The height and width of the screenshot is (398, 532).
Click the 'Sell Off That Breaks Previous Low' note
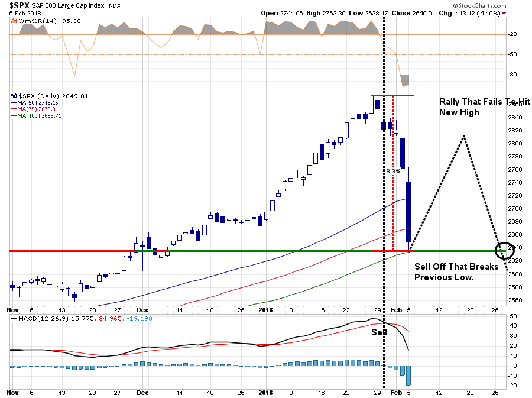[456, 272]
